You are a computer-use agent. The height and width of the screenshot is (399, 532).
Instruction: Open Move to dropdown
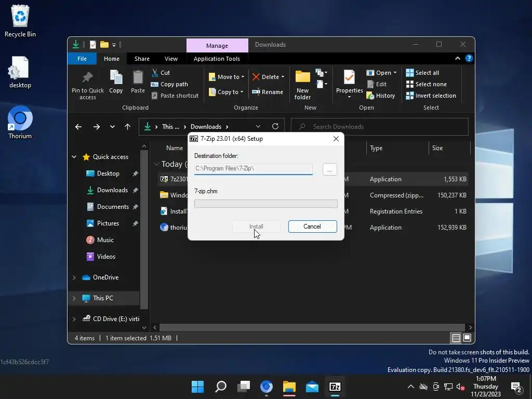227,77
